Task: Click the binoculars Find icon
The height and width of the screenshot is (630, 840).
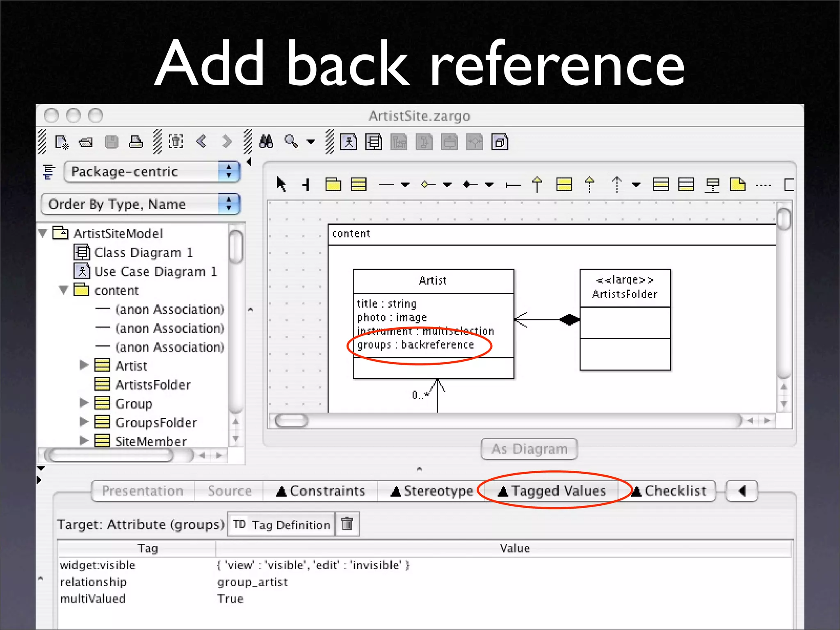Action: [266, 142]
